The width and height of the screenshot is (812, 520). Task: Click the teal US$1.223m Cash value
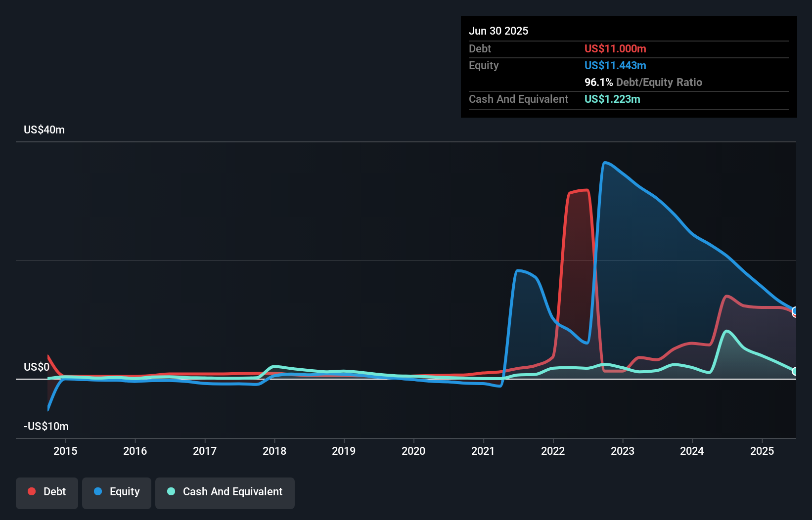coord(612,99)
